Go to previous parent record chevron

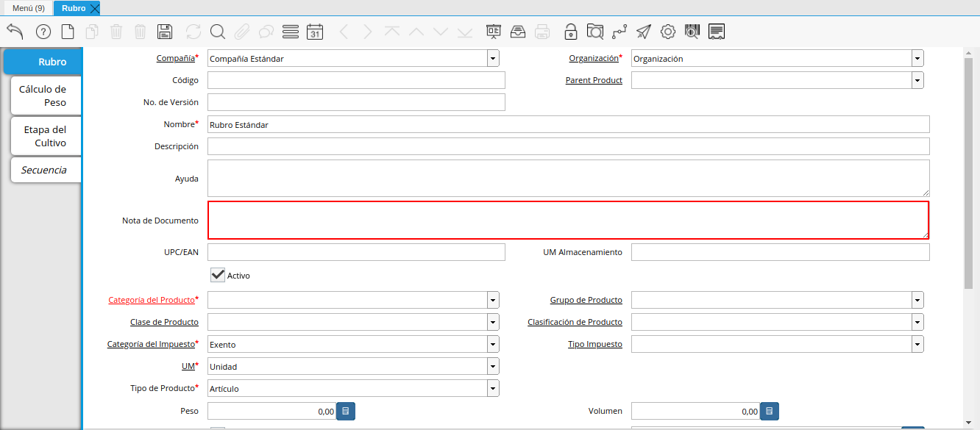point(344,32)
